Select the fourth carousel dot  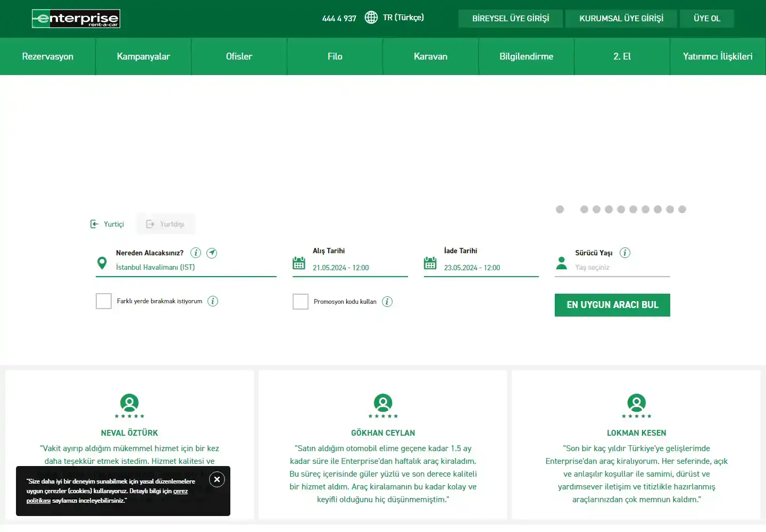click(x=609, y=209)
